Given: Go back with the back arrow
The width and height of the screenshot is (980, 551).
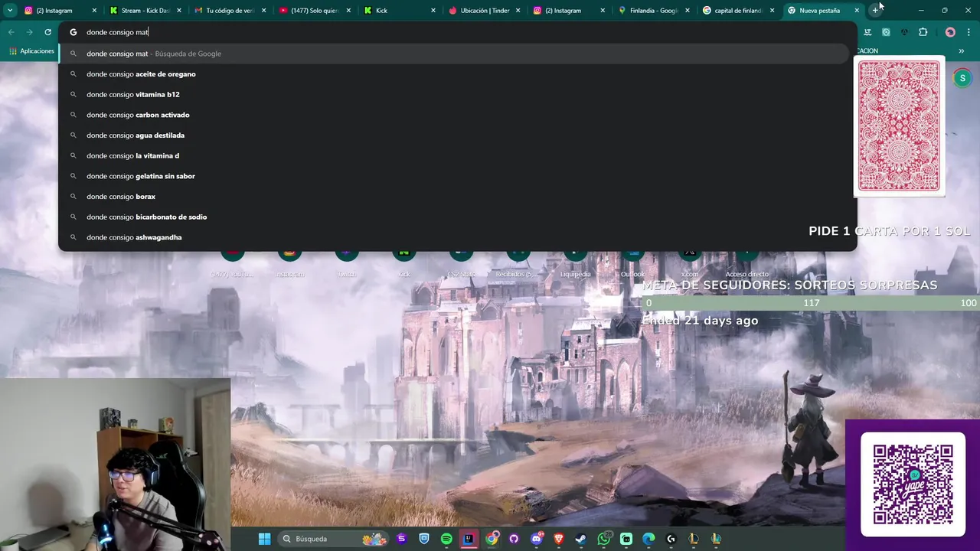Looking at the screenshot, I should point(11,32).
